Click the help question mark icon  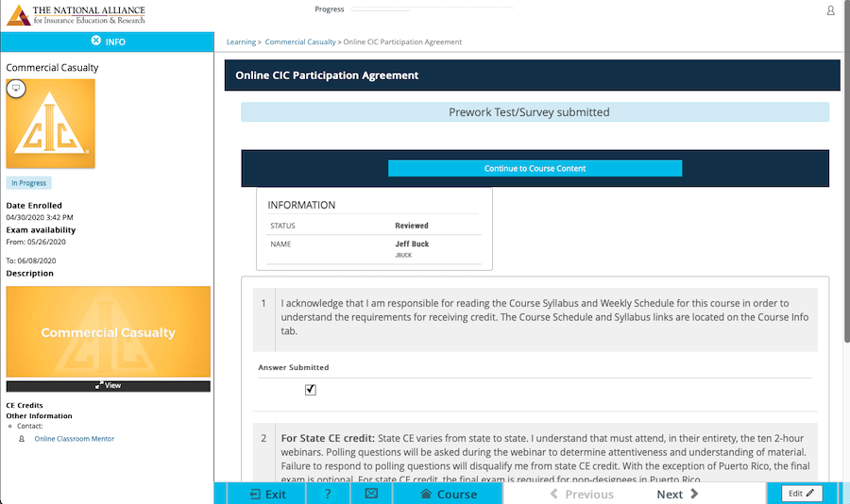(x=328, y=494)
